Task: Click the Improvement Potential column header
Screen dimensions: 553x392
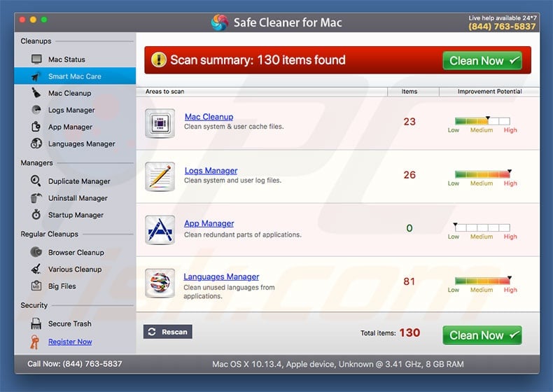Action: point(489,92)
